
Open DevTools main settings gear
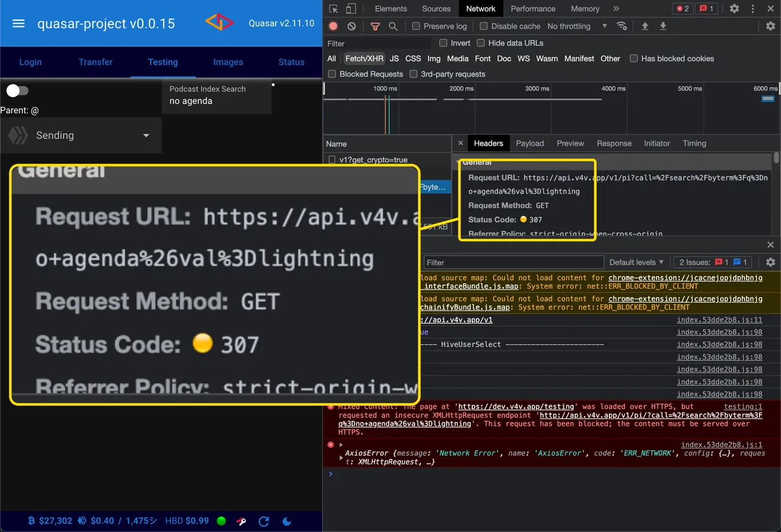pyautogui.click(x=735, y=9)
